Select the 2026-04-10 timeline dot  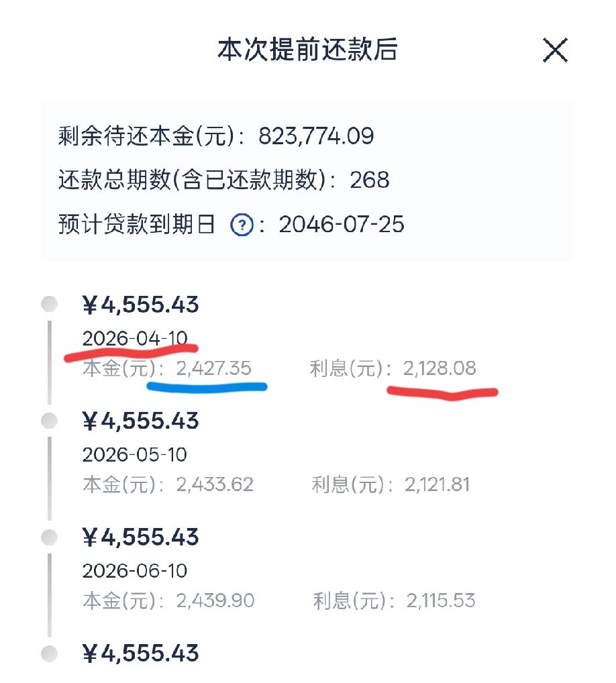(49, 304)
